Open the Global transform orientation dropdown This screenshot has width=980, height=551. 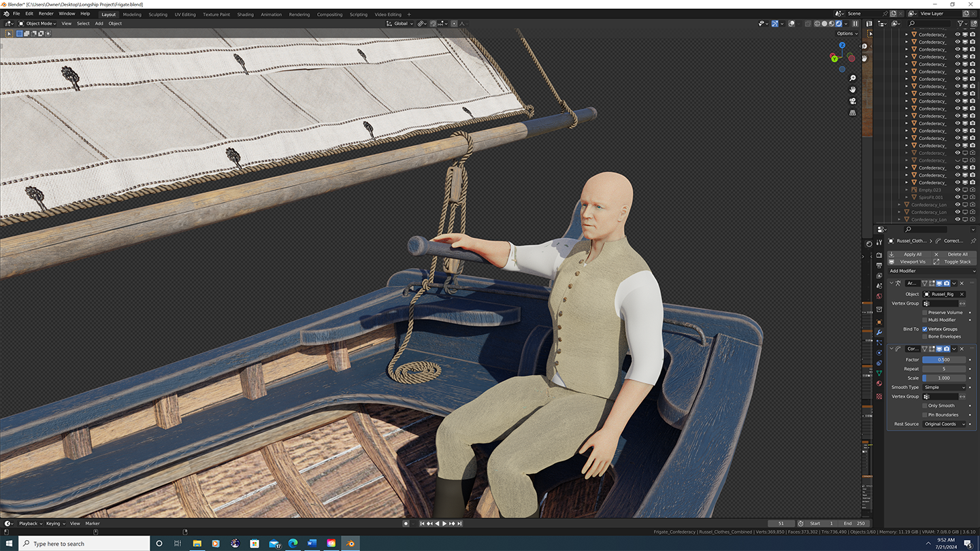[x=400, y=23]
